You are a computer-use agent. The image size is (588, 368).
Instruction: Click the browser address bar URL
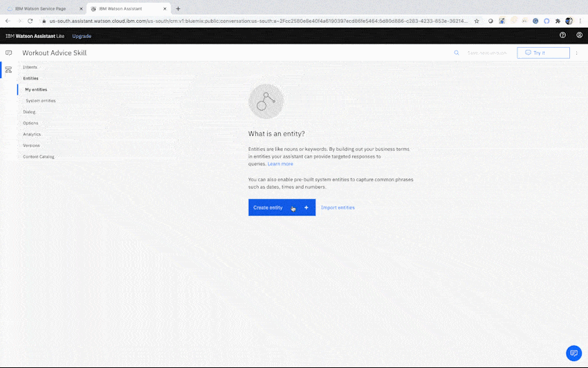point(259,21)
